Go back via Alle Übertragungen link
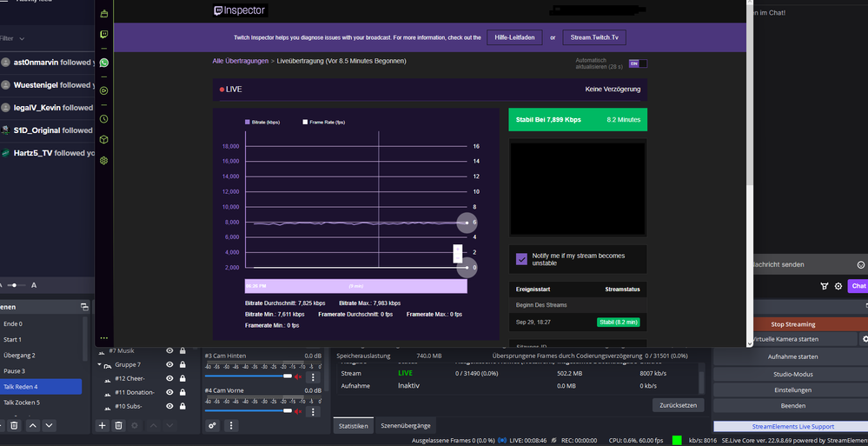Viewport: 868px width, 446px height. click(241, 61)
